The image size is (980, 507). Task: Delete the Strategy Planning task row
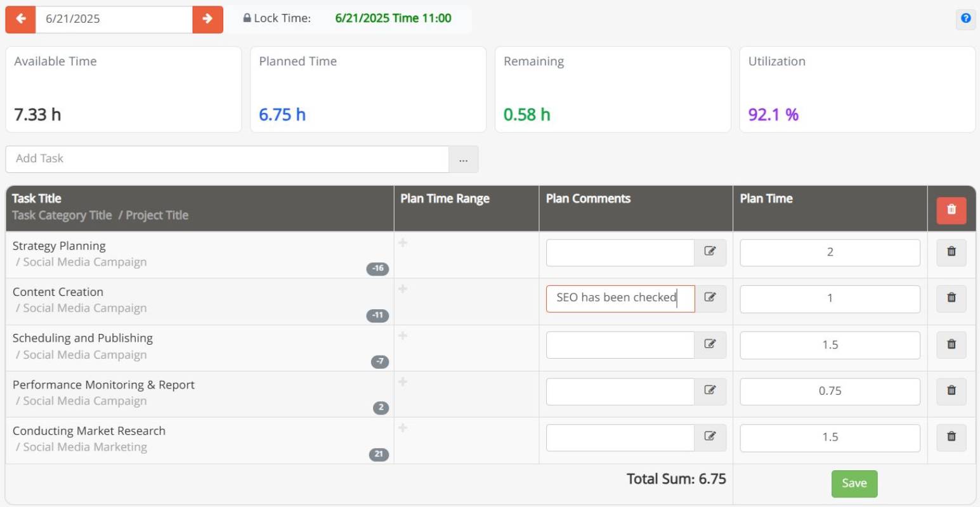pos(951,252)
